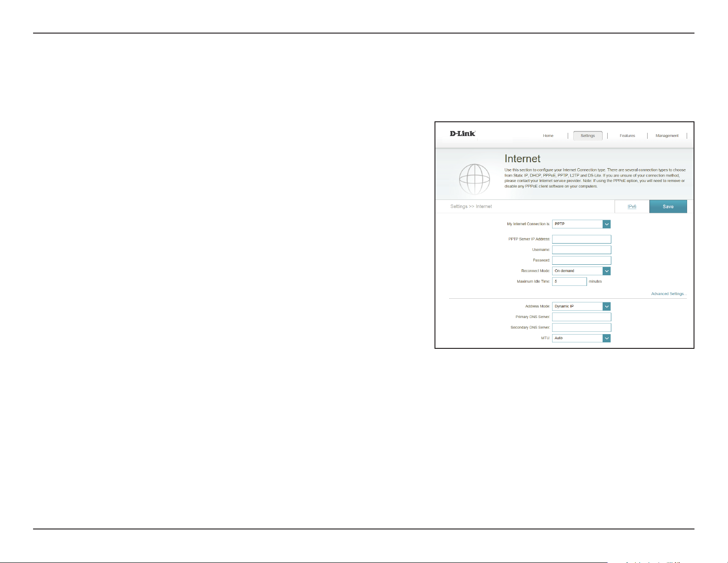Open the Features tab
Viewport: 728px width, 563px height.
(627, 136)
